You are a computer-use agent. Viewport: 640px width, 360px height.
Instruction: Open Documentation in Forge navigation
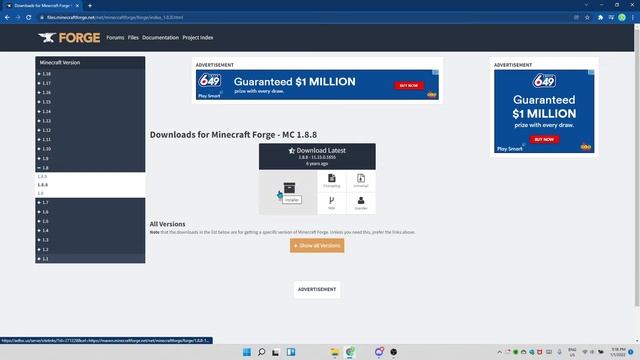tap(160, 38)
